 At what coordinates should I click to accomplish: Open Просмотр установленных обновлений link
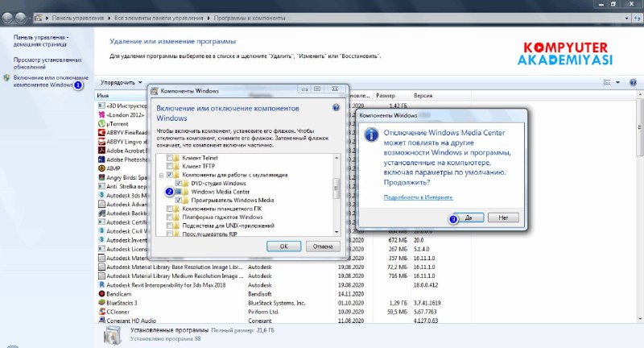click(x=47, y=64)
